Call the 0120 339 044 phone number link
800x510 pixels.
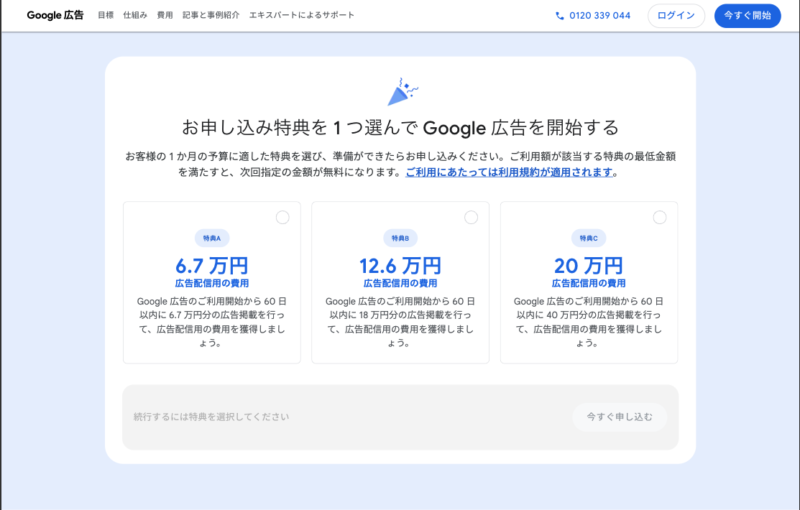(600, 16)
